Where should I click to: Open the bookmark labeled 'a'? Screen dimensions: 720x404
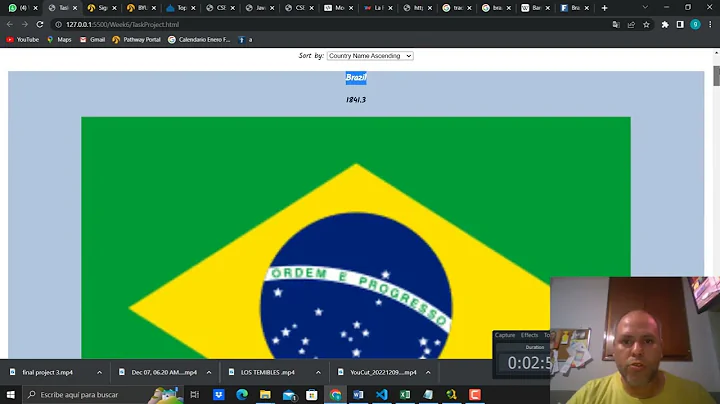(x=245, y=39)
